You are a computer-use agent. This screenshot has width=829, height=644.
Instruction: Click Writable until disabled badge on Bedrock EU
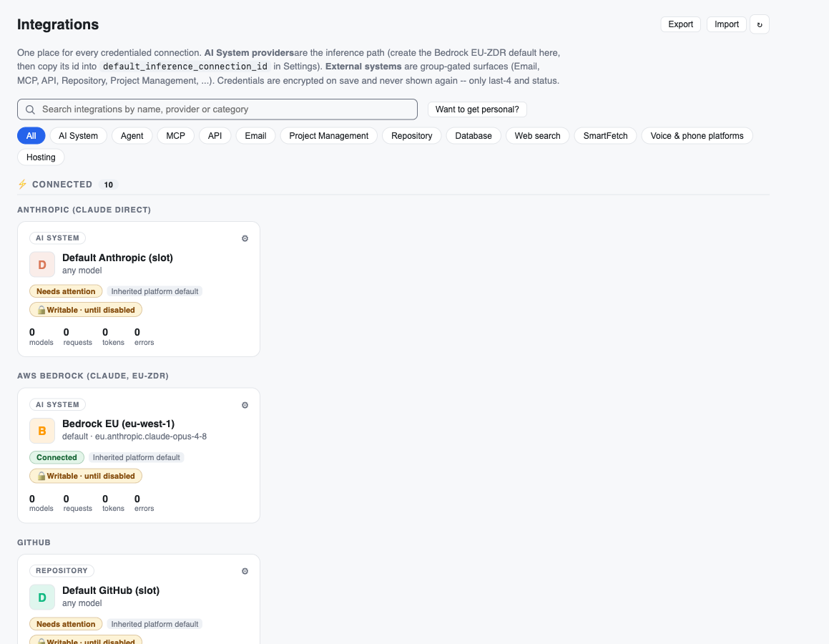tap(86, 476)
